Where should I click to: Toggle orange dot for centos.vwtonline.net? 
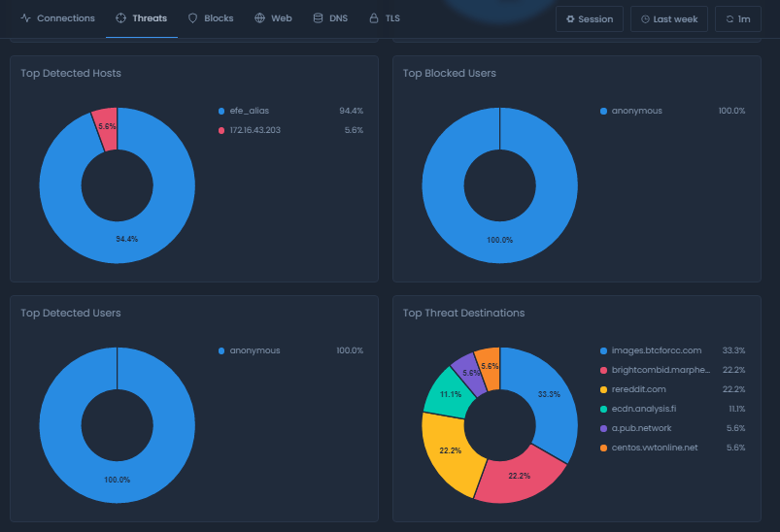(603, 448)
